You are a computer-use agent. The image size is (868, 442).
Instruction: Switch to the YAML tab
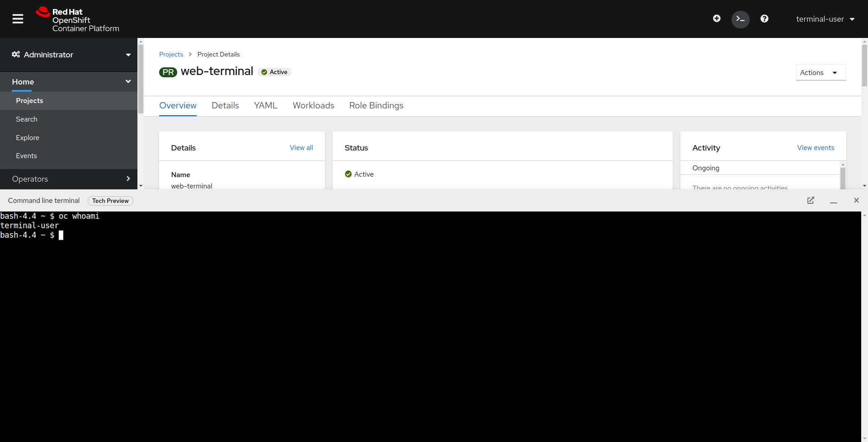point(266,106)
